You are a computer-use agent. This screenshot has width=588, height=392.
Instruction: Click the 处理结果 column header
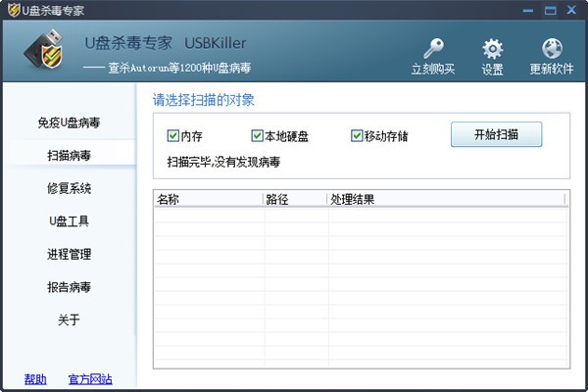pyautogui.click(x=446, y=199)
